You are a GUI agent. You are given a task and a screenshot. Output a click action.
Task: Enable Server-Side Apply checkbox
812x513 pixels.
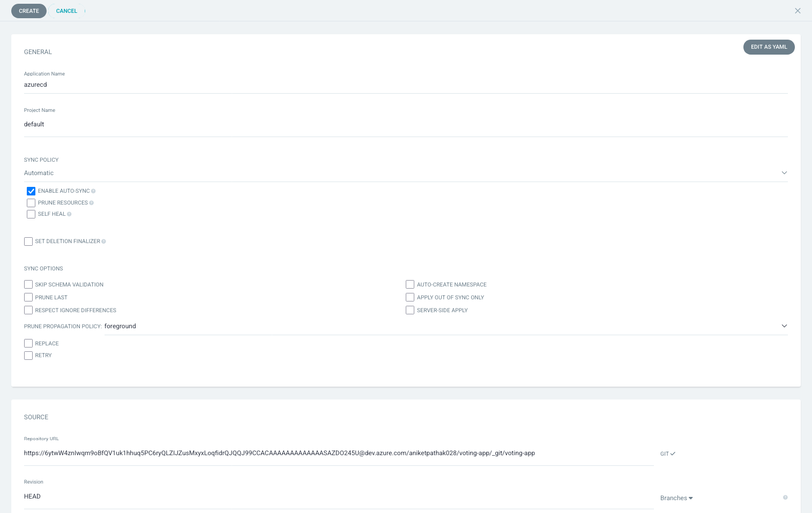(410, 310)
